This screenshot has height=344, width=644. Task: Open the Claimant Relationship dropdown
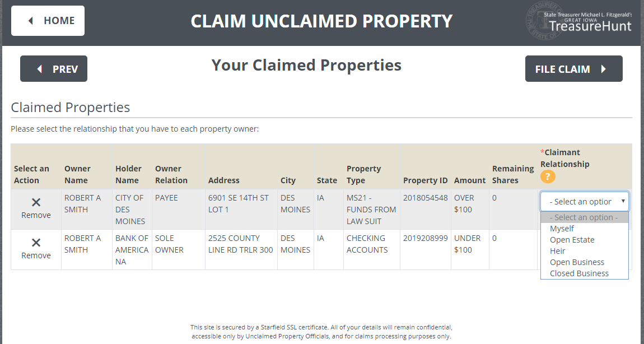[584, 201]
